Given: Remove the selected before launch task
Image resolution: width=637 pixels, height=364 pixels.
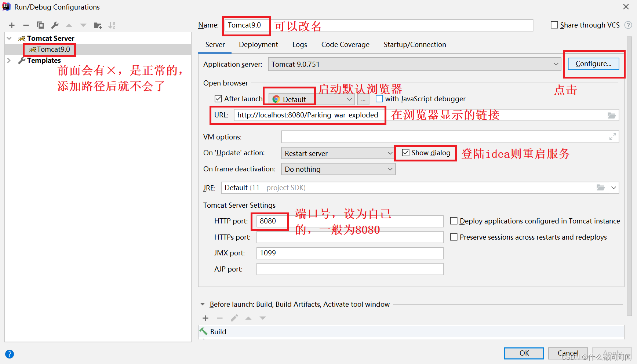Looking at the screenshot, I should 220,318.
